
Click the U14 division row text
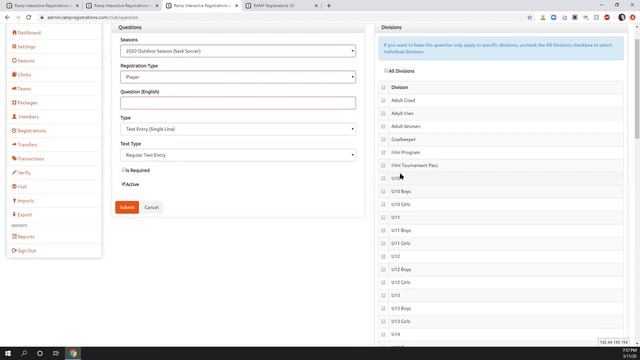396,335
